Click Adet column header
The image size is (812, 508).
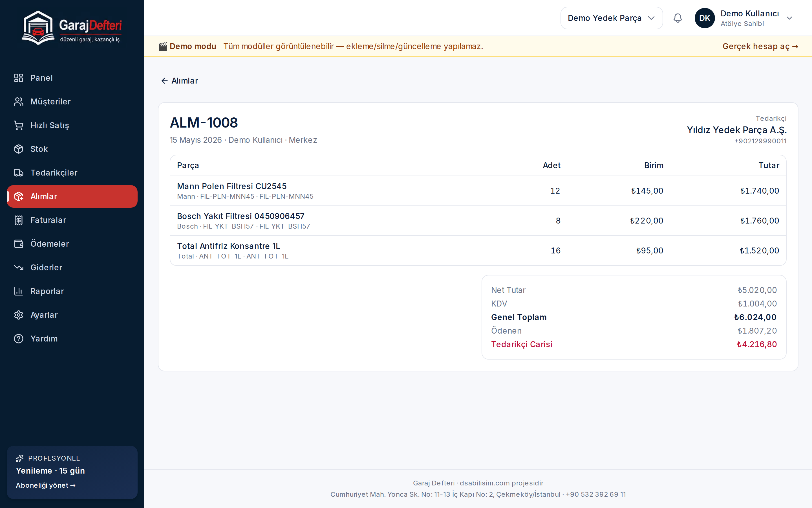(x=551, y=165)
